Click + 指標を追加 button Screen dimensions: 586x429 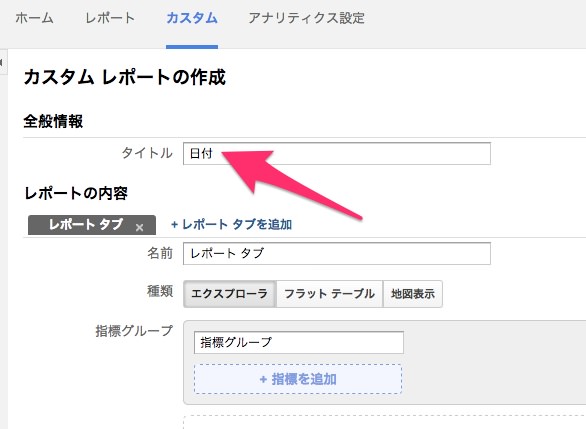(x=298, y=379)
